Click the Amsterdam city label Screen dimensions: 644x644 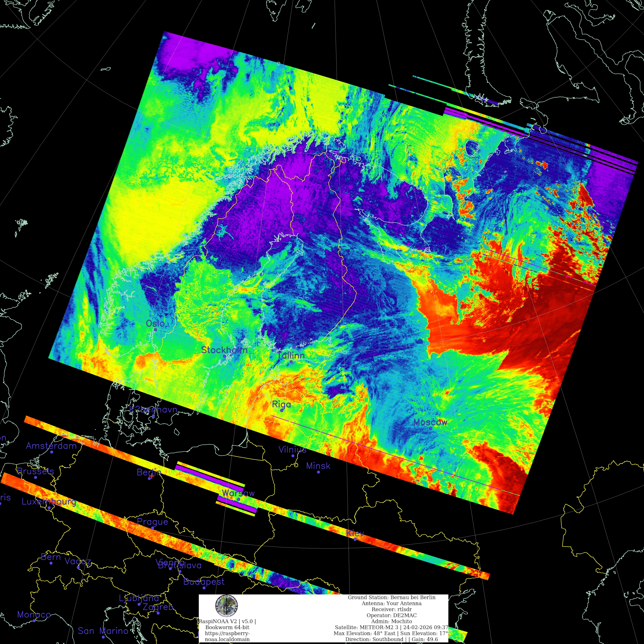pos(51,446)
